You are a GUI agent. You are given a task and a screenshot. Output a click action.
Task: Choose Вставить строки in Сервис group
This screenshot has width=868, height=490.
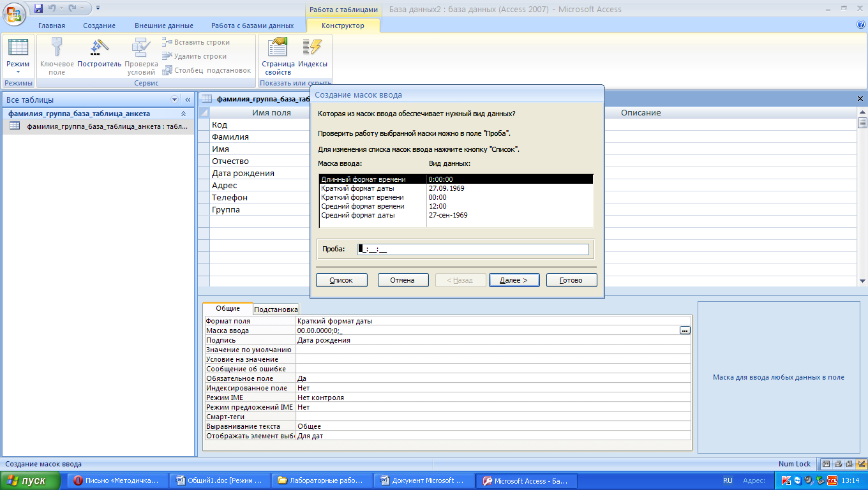click(196, 42)
